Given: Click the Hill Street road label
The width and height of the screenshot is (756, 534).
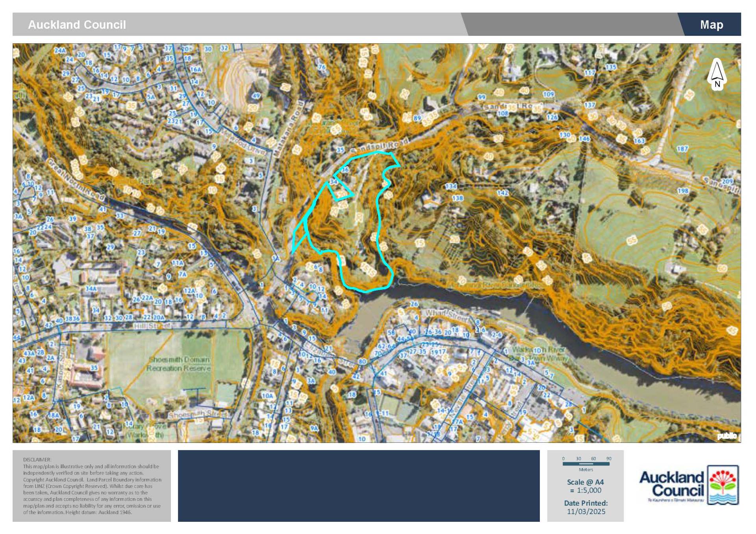Looking at the screenshot, I should [152, 326].
